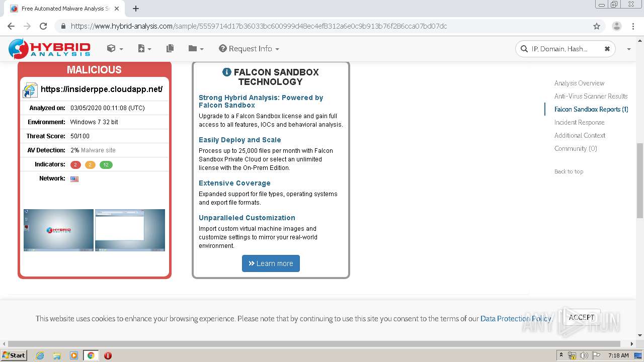
Task: Click the Learn more button
Action: coord(271,263)
